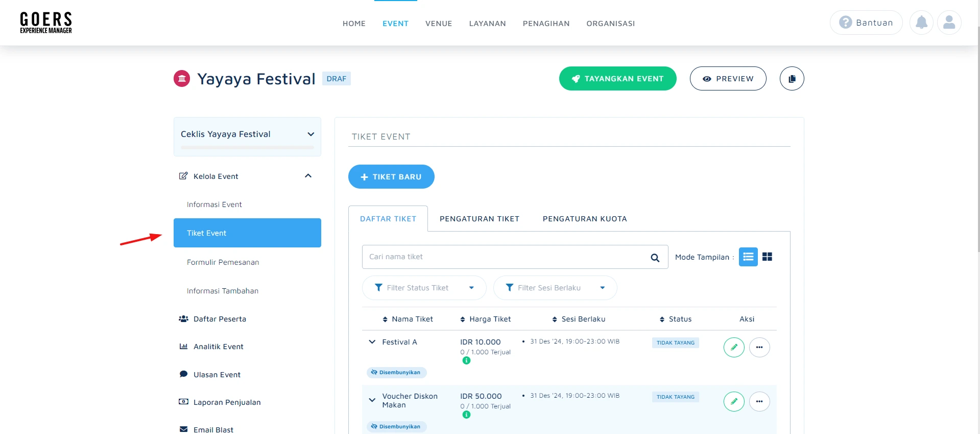Click green info icon under Voucher Diskon sales
The image size is (980, 434).
(466, 415)
